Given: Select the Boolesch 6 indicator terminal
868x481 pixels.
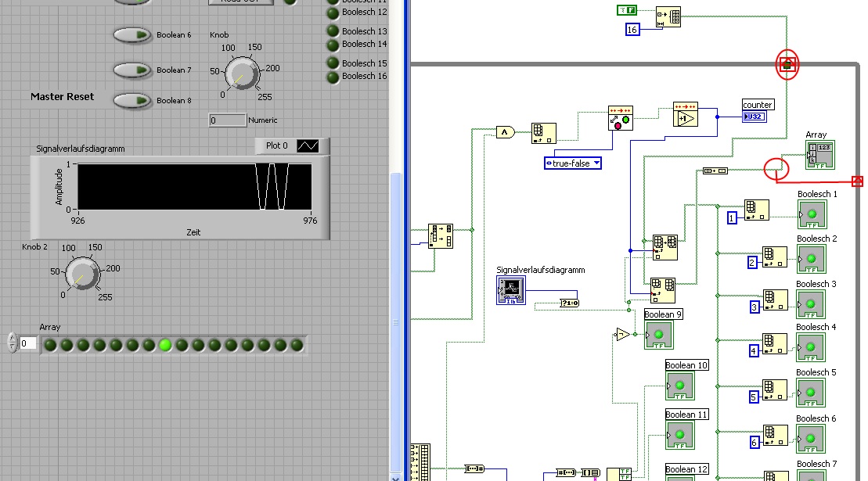Looking at the screenshot, I should pyautogui.click(x=811, y=438).
